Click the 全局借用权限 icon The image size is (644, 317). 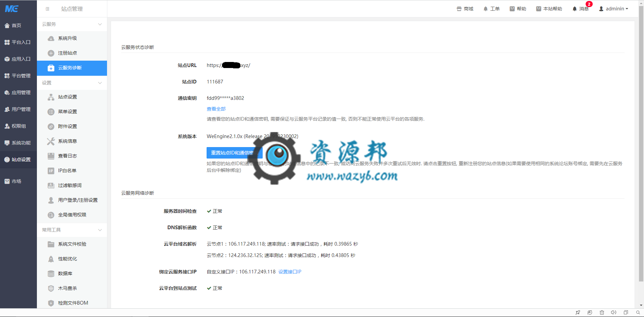(51, 215)
